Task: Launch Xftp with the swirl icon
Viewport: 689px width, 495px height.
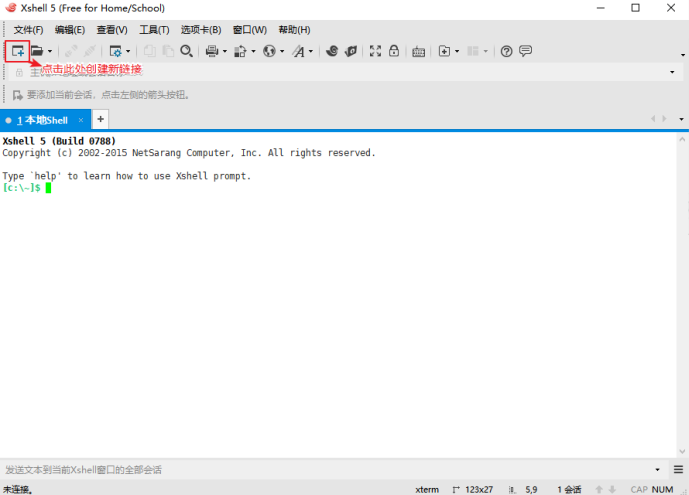Action: point(332,51)
